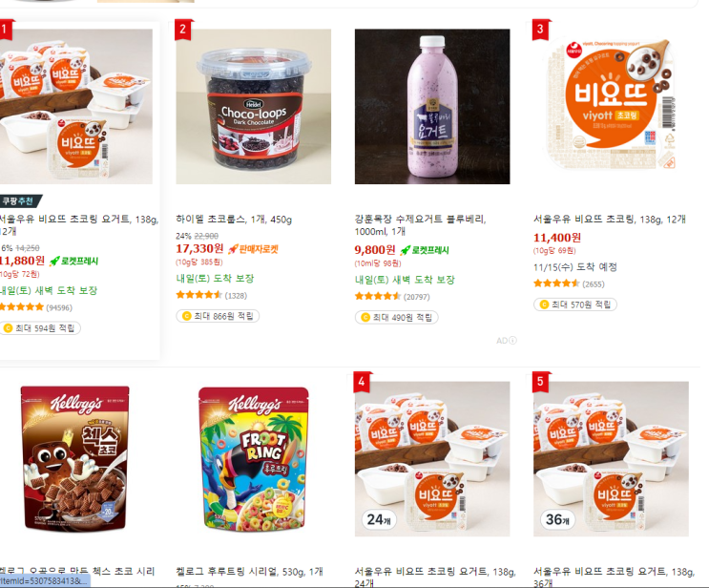Click the 켈로그 후루트링 시리얼, 530g title
Image resolution: width=709 pixels, height=588 pixels.
pos(249,572)
